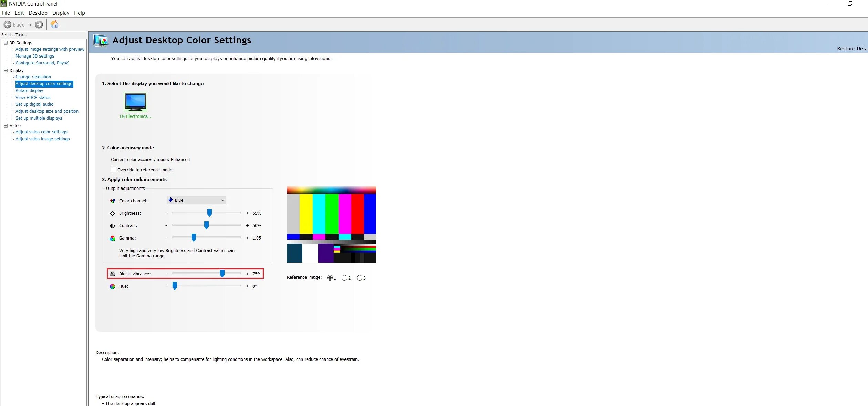
Task: Click the Gamma adjustment icon
Action: (x=112, y=237)
